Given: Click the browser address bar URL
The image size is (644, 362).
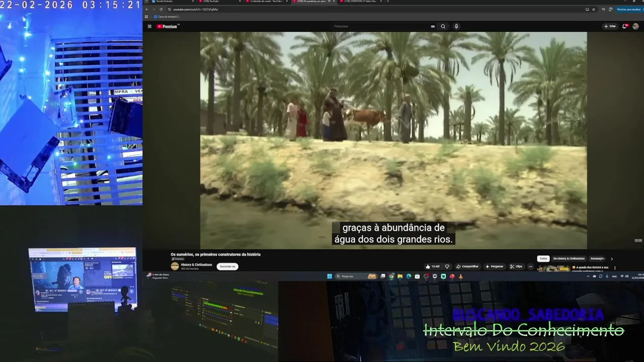Looking at the screenshot, I should 196,9.
